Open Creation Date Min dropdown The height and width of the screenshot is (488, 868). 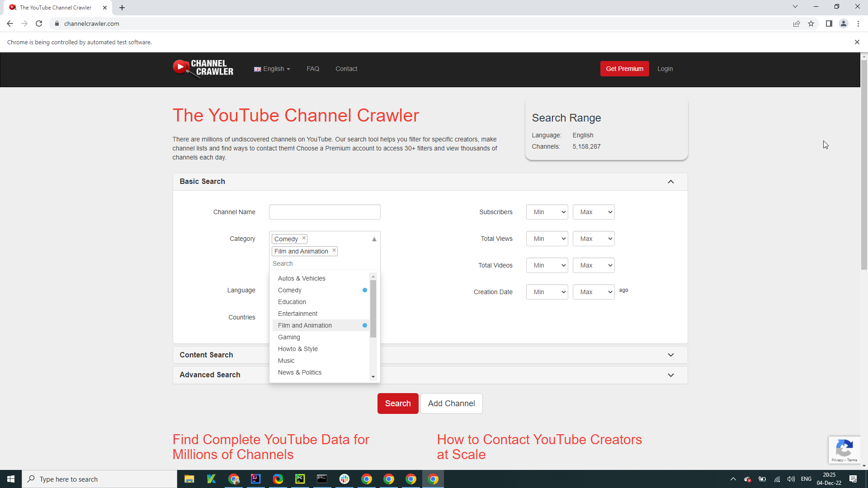click(547, 292)
